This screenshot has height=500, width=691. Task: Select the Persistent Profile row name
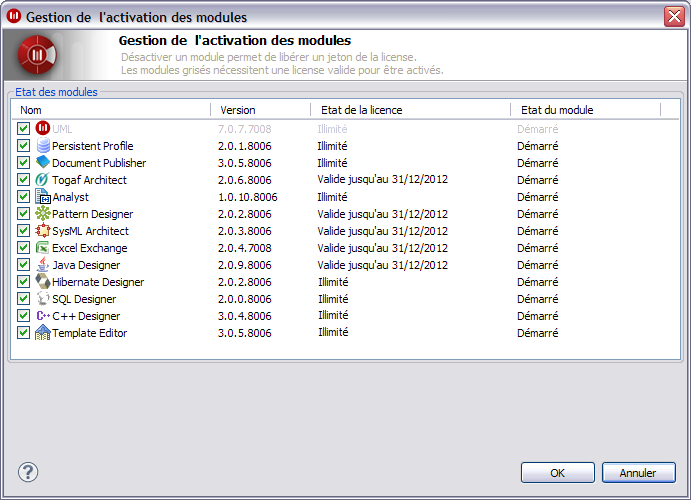pyautogui.click(x=93, y=146)
